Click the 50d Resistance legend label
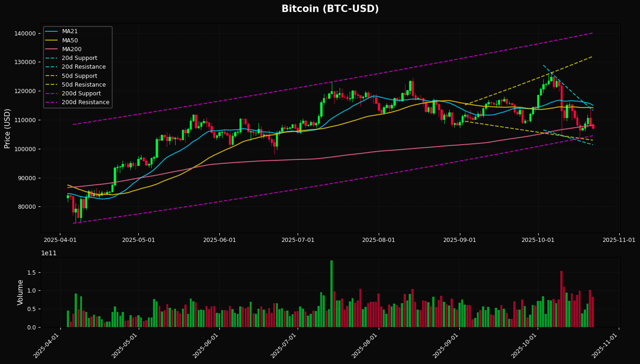This screenshot has height=364, width=640. point(83,85)
